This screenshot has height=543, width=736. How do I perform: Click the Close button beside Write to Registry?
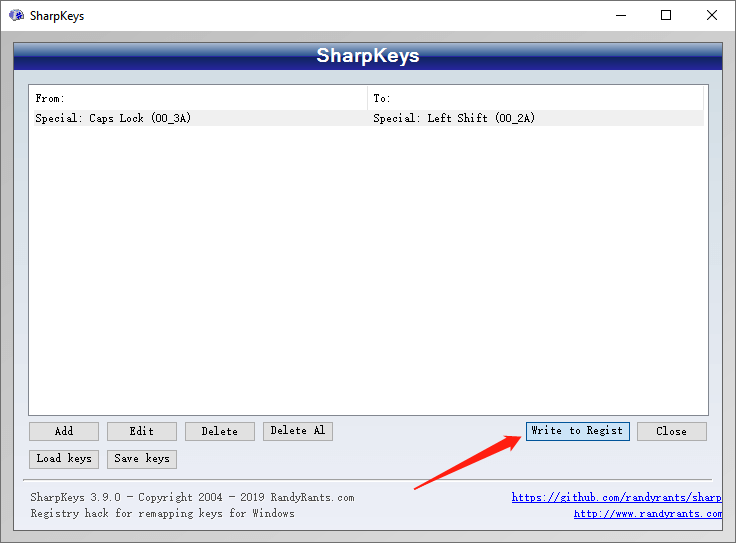click(x=672, y=431)
